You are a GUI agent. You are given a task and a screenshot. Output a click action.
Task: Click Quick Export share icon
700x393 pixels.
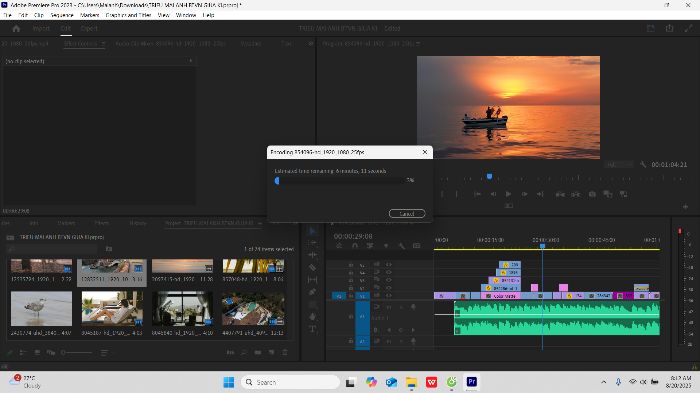tap(669, 28)
